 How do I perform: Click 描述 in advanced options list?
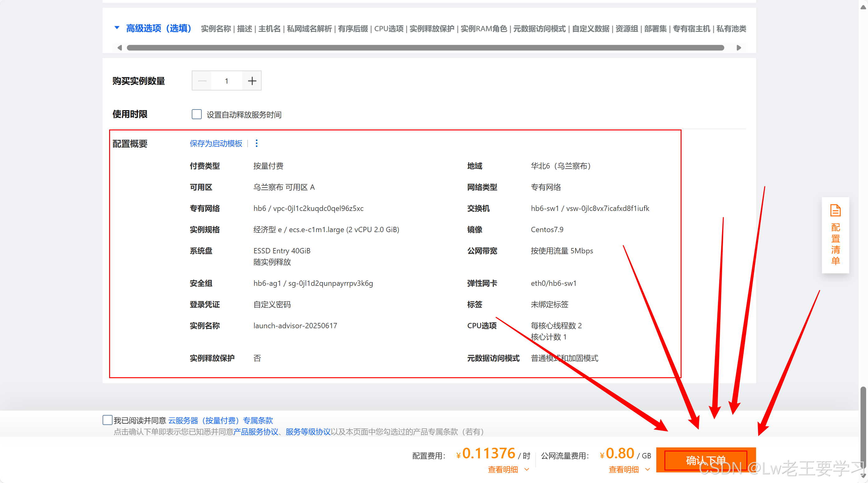coord(245,29)
